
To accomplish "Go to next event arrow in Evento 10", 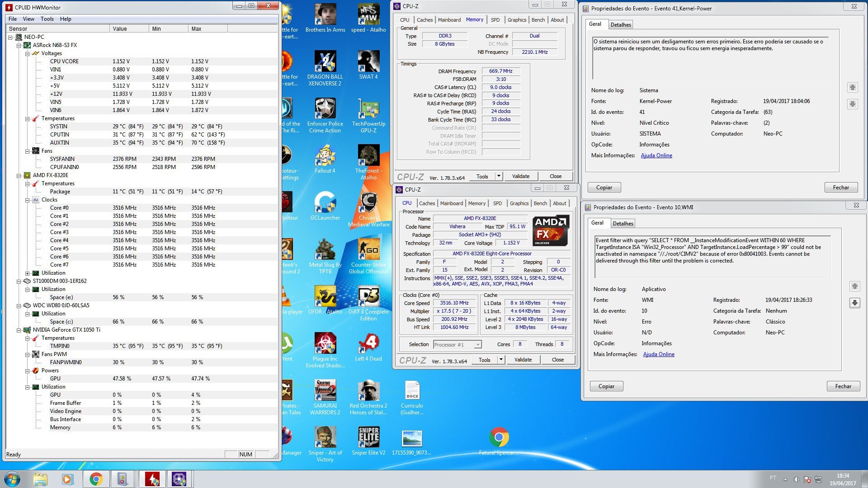I will pos(854,303).
